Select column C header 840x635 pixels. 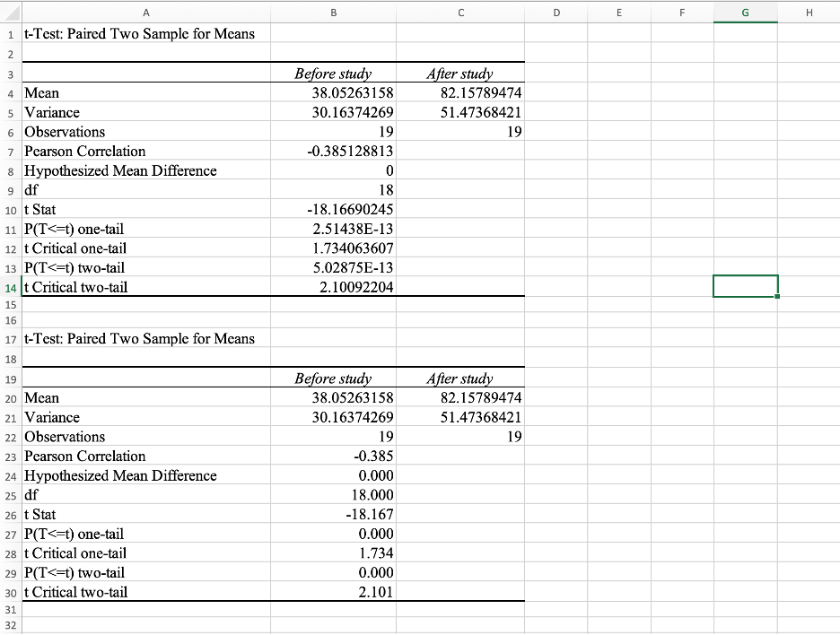click(x=460, y=12)
